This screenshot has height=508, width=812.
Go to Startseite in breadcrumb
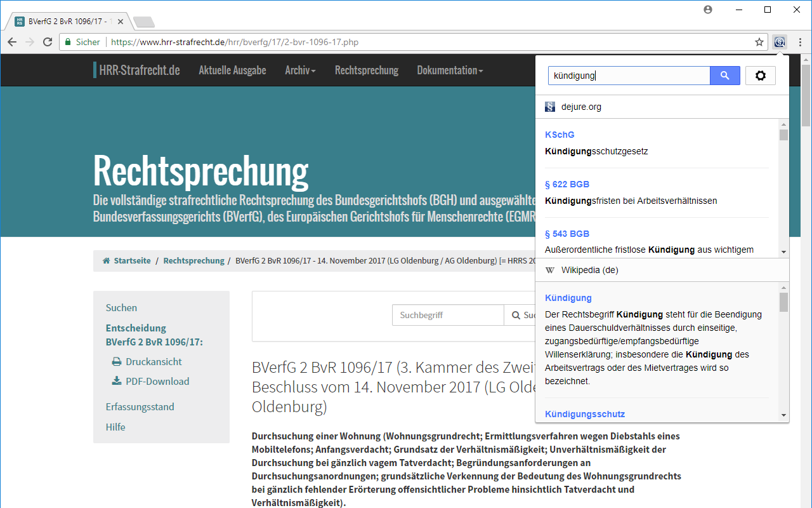click(133, 261)
